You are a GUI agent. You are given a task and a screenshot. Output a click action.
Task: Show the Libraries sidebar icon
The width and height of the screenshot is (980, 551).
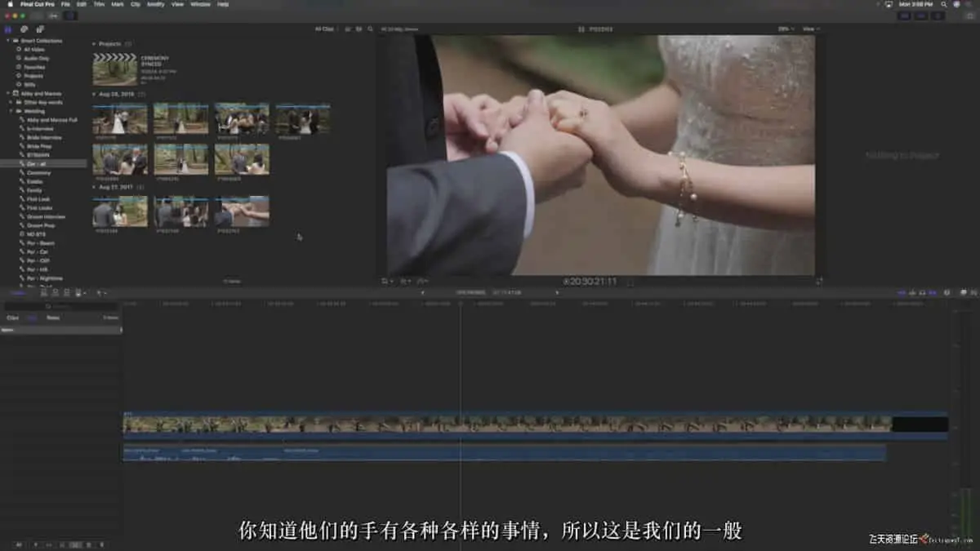9,29
